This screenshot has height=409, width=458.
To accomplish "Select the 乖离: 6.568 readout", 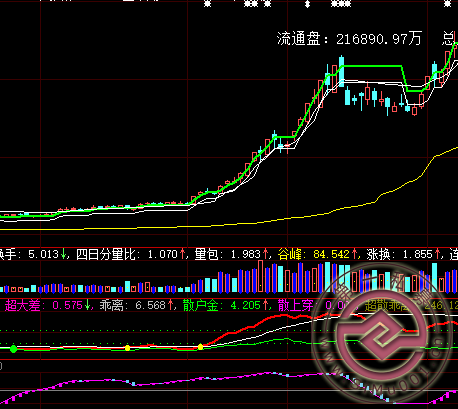I will tap(137, 305).
